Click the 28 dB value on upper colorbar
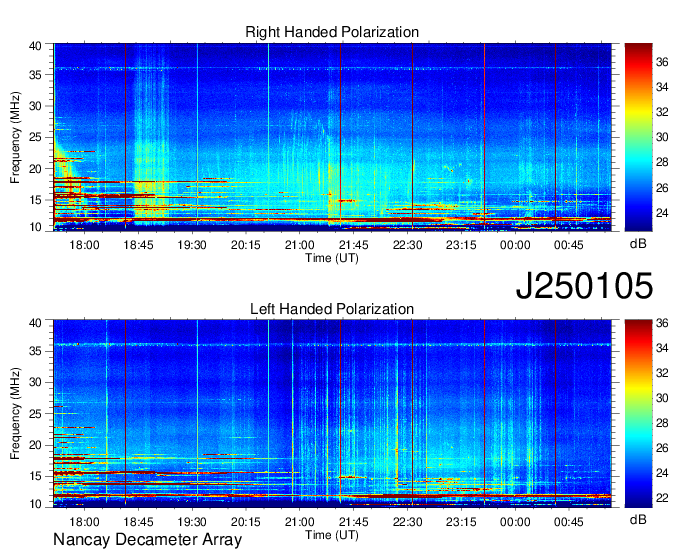Image resolution: width=680 pixels, height=552 pixels. point(662,163)
